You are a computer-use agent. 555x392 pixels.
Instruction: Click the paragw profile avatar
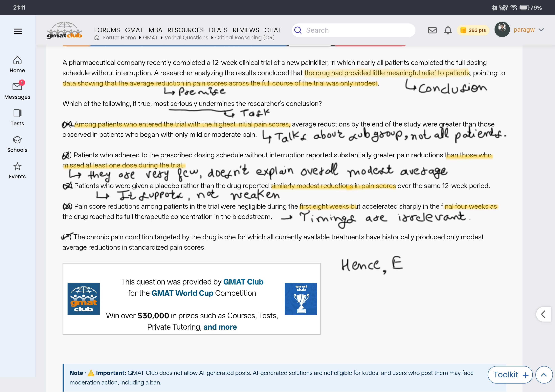pos(502,29)
